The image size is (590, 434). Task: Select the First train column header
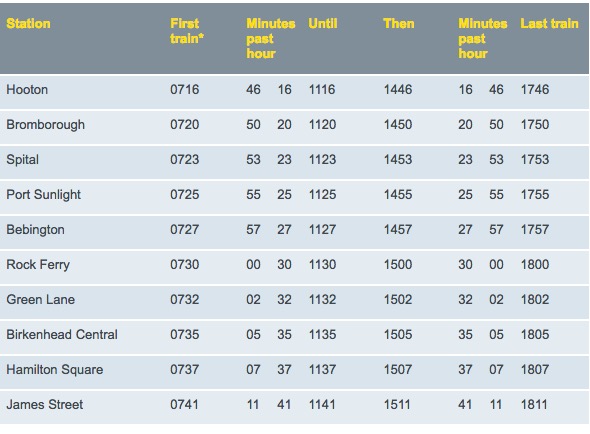coord(187,31)
